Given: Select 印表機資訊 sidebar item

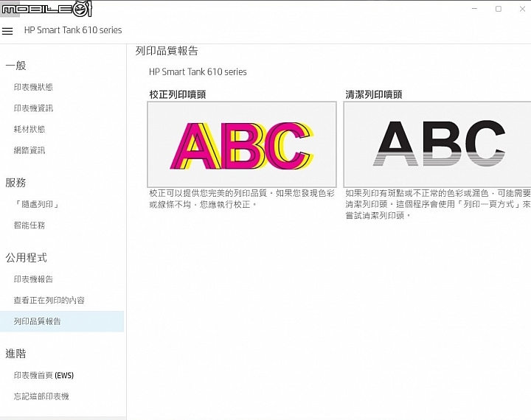Looking at the screenshot, I should coord(33,108).
